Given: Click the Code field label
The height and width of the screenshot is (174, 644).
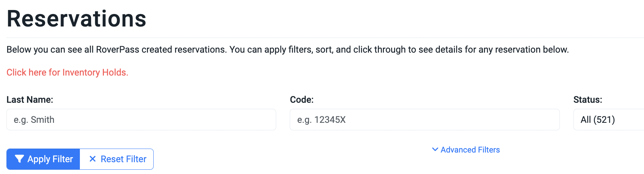Looking at the screenshot, I should tap(302, 100).
